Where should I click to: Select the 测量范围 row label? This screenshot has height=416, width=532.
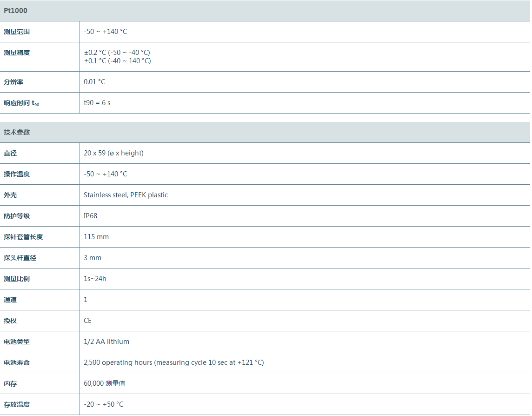click(x=17, y=32)
